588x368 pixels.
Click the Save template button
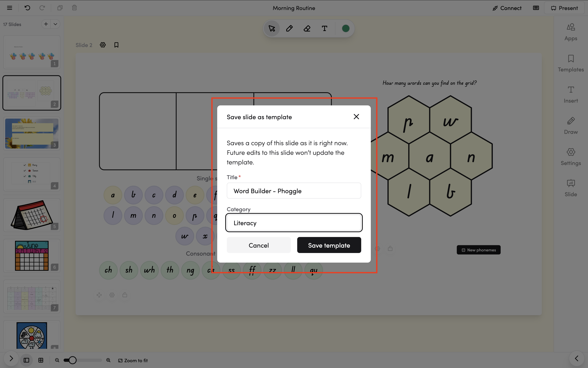[329, 245]
